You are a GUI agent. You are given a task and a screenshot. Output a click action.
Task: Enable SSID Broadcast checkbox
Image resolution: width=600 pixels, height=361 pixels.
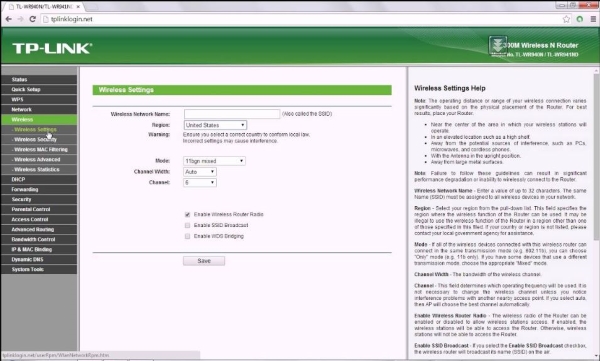click(188, 225)
